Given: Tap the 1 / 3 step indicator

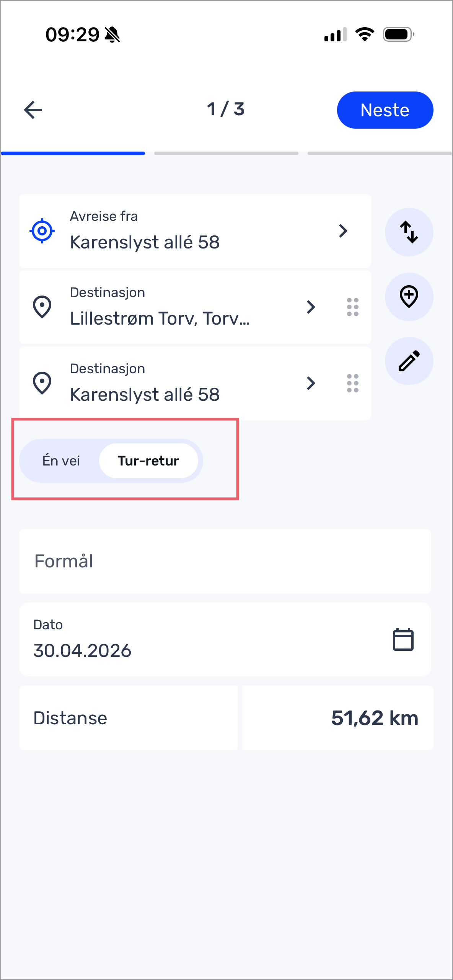Looking at the screenshot, I should click(226, 109).
